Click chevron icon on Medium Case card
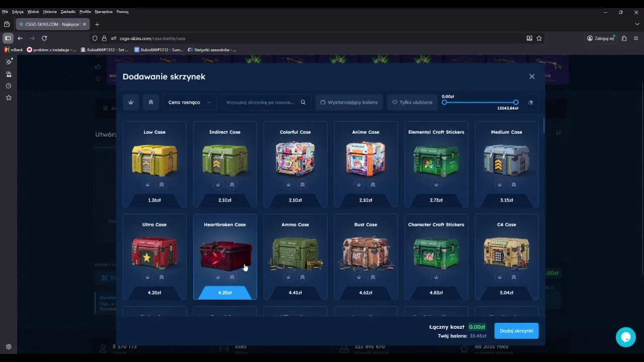 click(514, 185)
